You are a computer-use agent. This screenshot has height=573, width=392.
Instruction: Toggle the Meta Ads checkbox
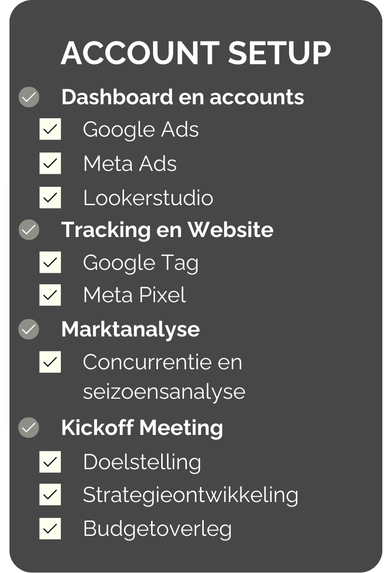pos(50,164)
